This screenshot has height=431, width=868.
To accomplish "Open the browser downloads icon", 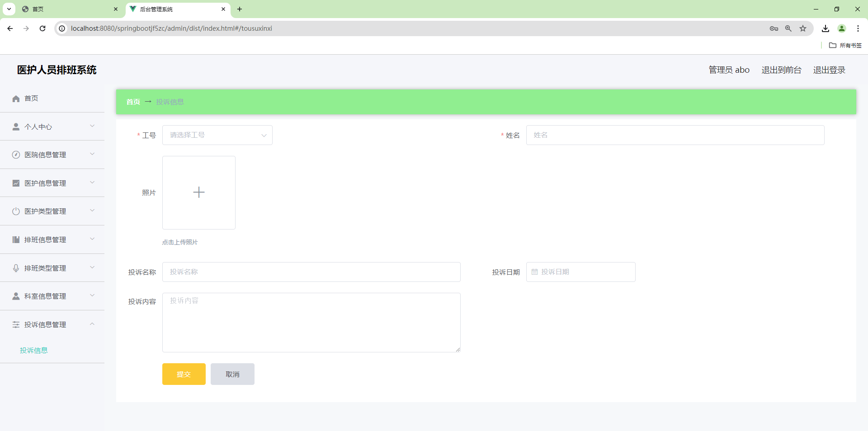I will click(x=826, y=28).
